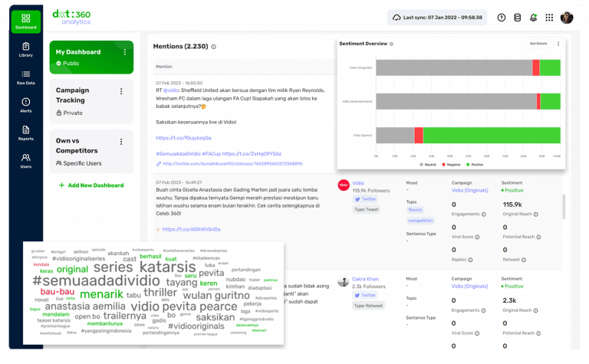The image size is (589, 364).
Task: Open Cakra Khan's Vidio (Originals) campaign
Action: (469, 287)
